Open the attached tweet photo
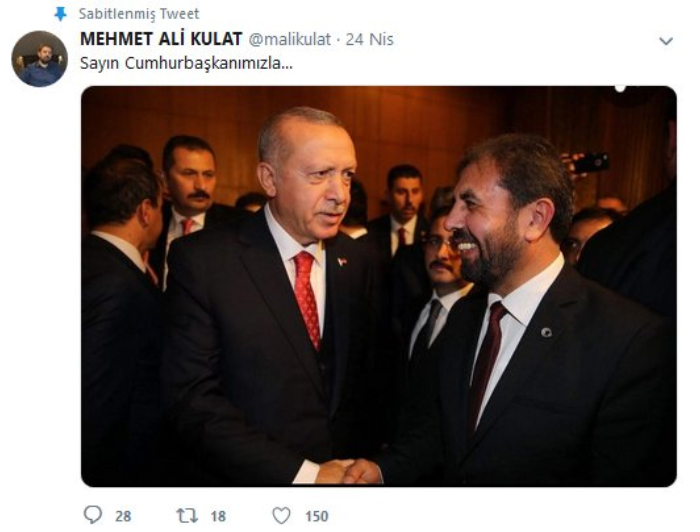The image size is (700, 532). [x=379, y=286]
